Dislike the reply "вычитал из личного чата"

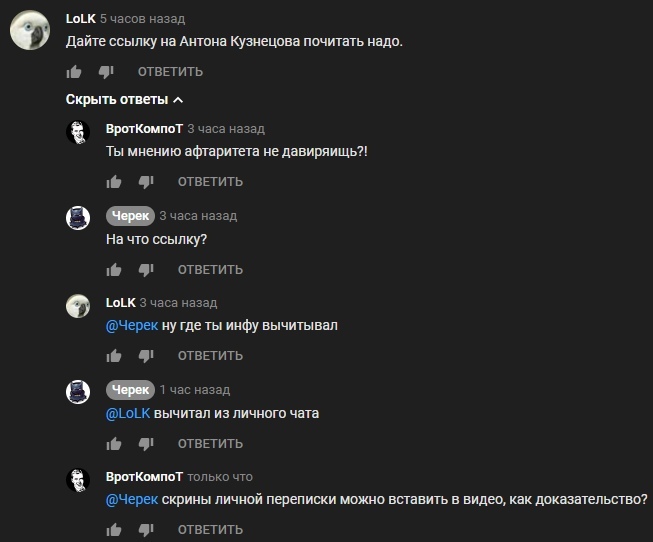click(146, 442)
